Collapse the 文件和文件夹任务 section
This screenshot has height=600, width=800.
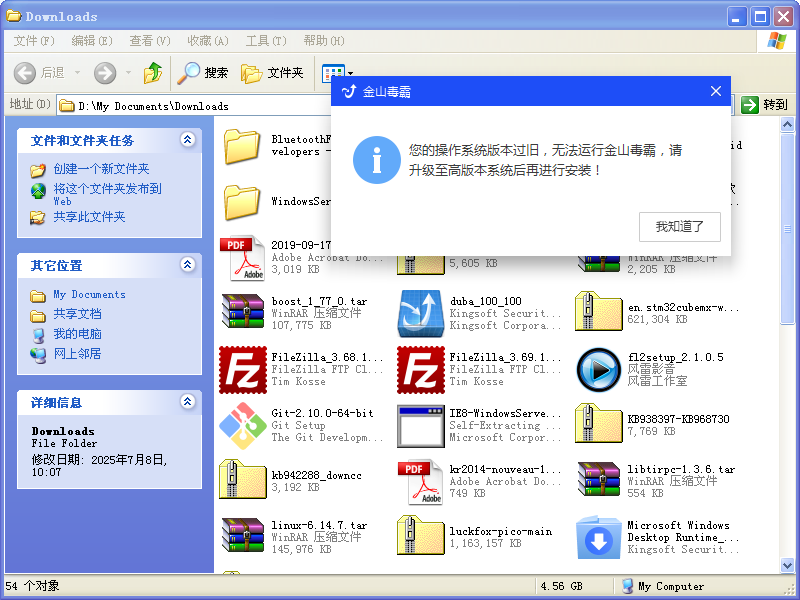tap(188, 139)
